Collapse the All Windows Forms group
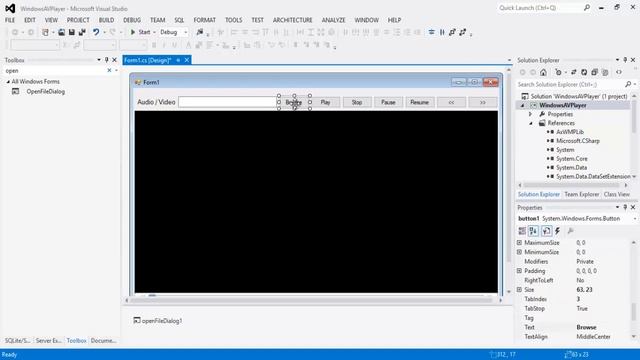Image resolution: width=640 pixels, height=360 pixels. 8,82
